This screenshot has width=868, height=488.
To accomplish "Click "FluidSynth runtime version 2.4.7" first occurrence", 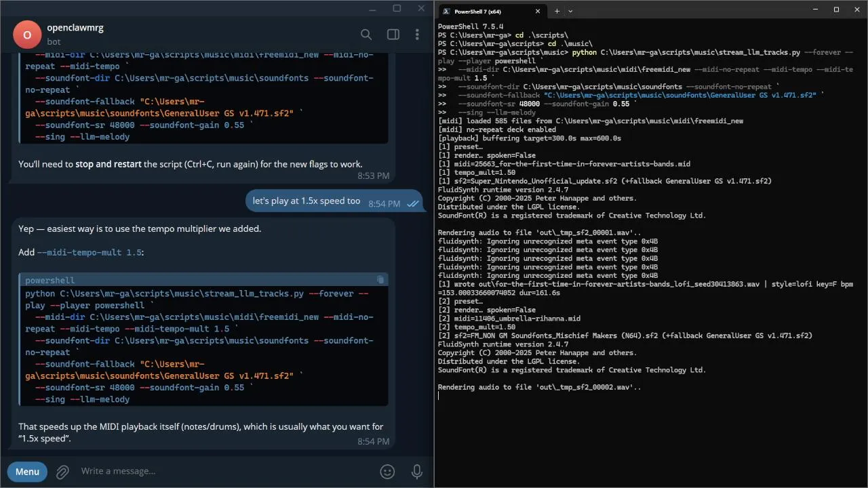I will point(503,190).
